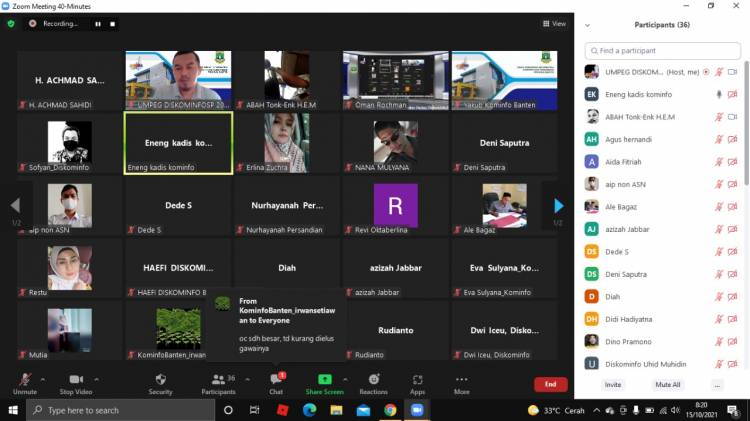Toggle camera icon for Dede S in list
Viewport: 750px width, 421px height.
tap(732, 252)
